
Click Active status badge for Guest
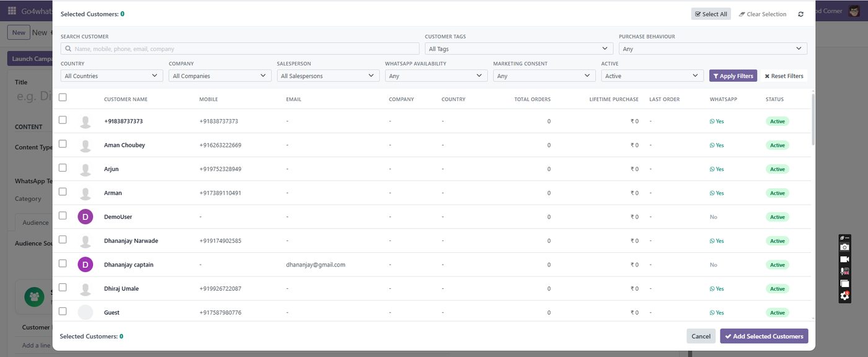click(x=777, y=312)
